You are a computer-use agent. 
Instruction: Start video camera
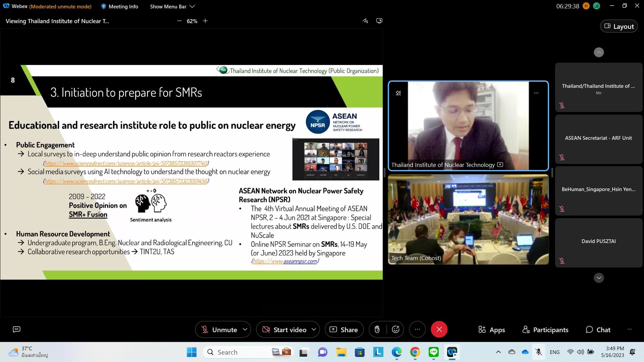284,329
